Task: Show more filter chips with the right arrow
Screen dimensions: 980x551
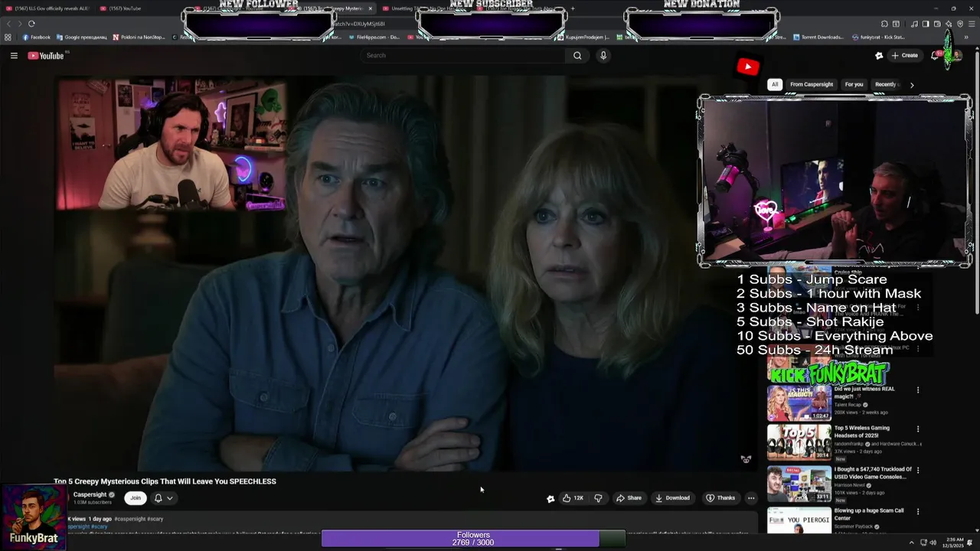Action: coord(911,85)
